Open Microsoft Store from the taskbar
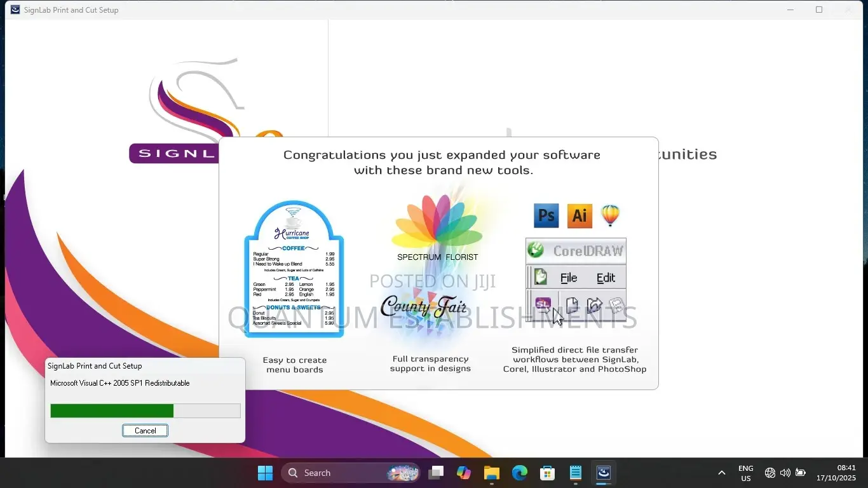Viewport: 868px width, 488px height. (548, 473)
